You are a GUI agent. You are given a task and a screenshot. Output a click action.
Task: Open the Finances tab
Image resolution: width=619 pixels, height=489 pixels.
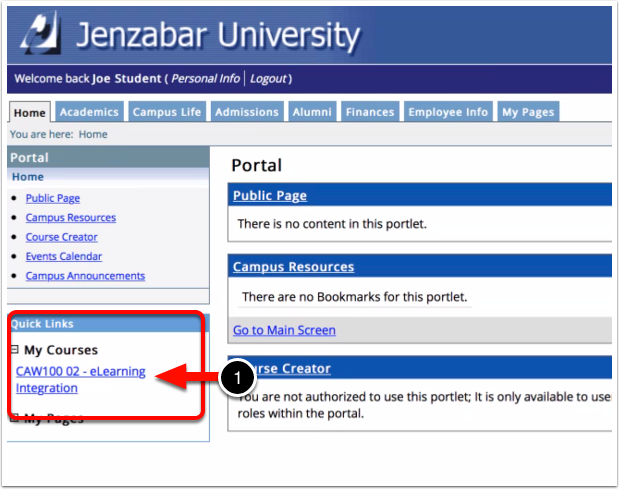370,112
